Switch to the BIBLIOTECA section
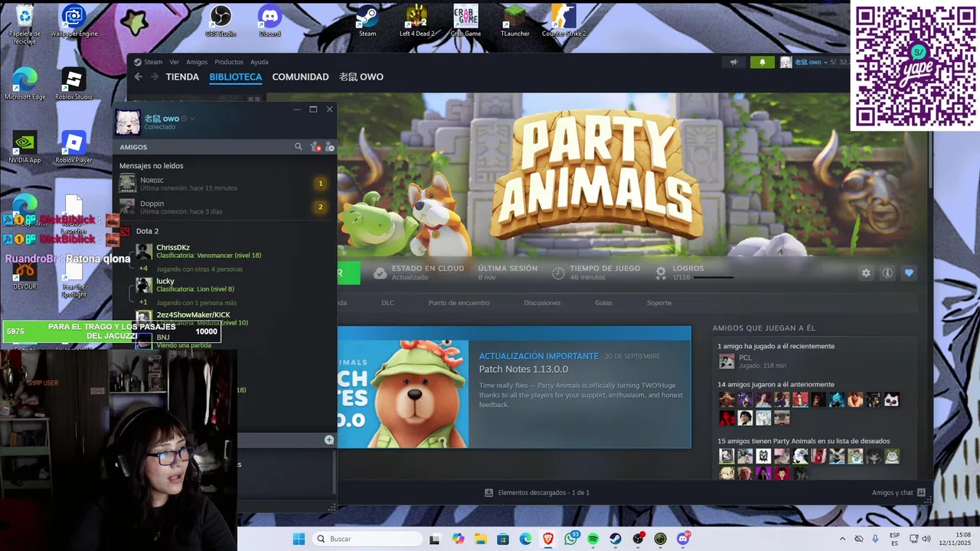 click(236, 77)
